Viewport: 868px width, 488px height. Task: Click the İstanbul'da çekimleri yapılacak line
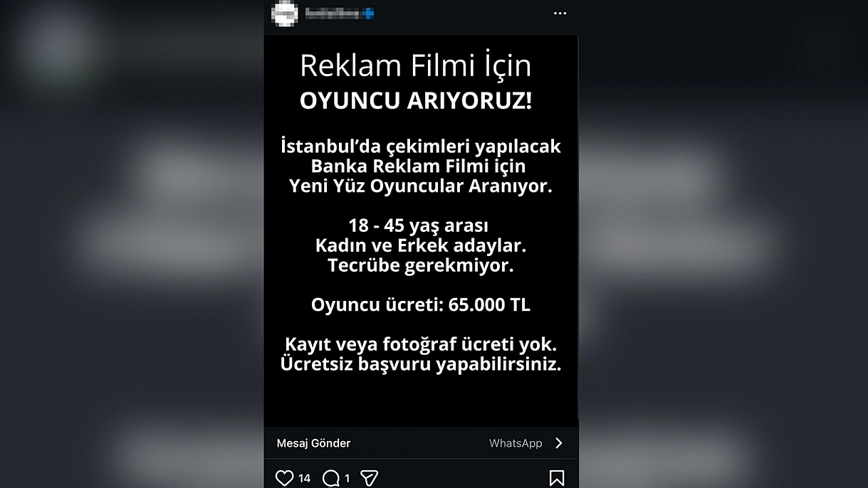(421, 147)
